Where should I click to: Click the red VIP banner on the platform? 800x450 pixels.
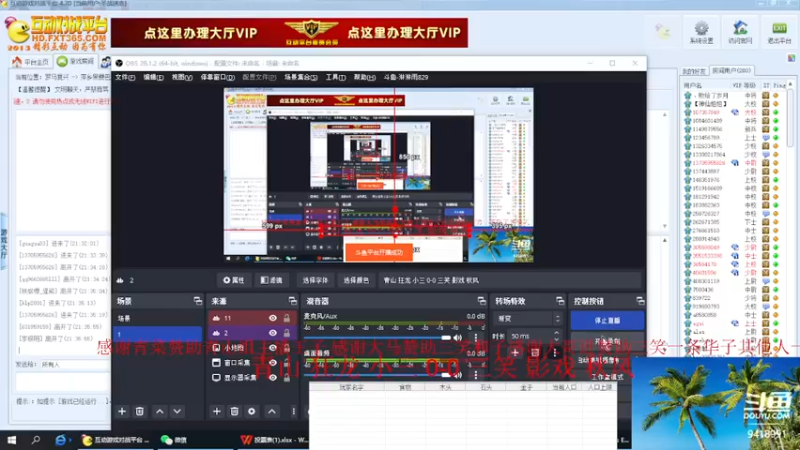pyautogui.click(x=289, y=33)
